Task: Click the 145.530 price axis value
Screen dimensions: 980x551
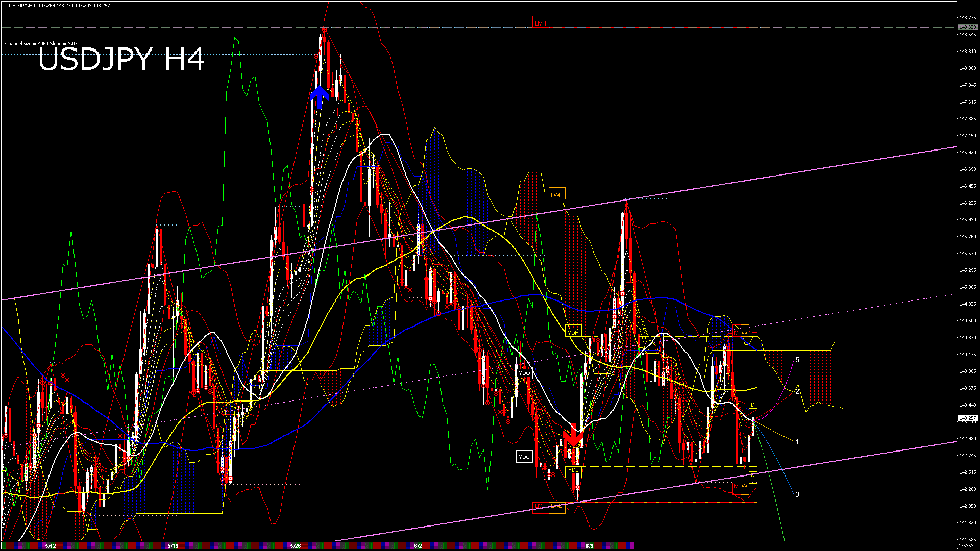Action: point(968,253)
